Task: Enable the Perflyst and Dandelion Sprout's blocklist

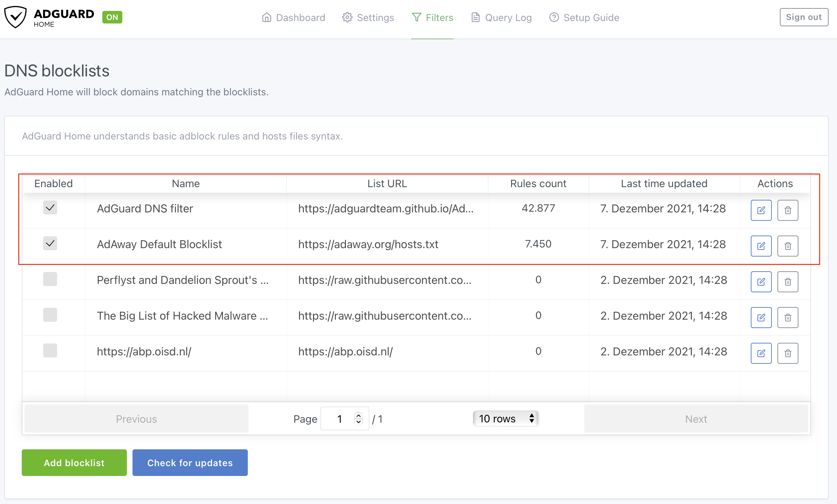Action: tap(50, 279)
